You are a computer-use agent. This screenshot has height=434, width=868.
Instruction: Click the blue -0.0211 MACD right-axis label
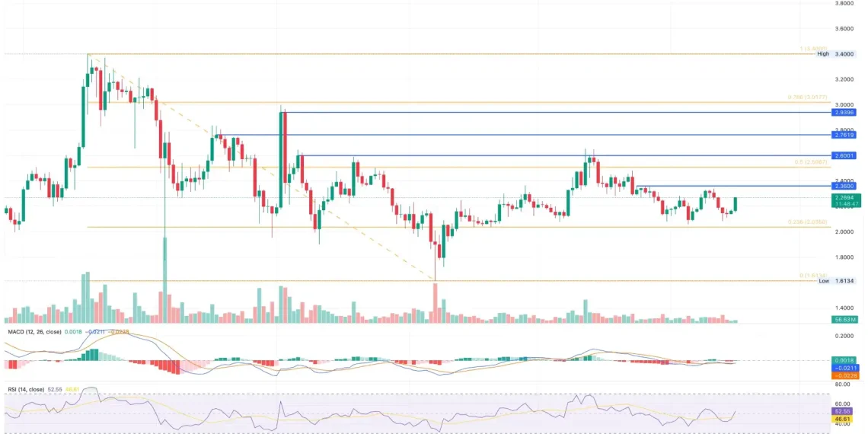pyautogui.click(x=845, y=368)
